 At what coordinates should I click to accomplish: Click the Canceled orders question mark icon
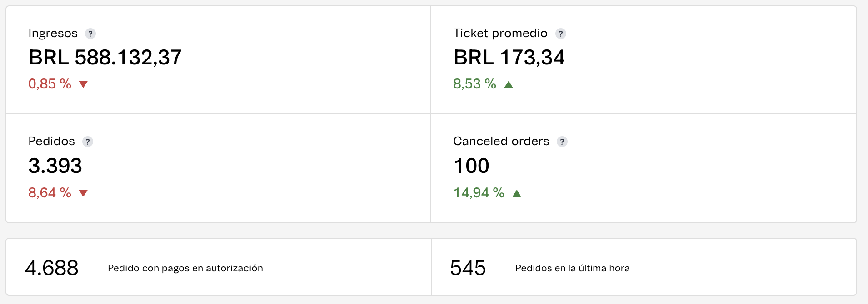coord(562,142)
